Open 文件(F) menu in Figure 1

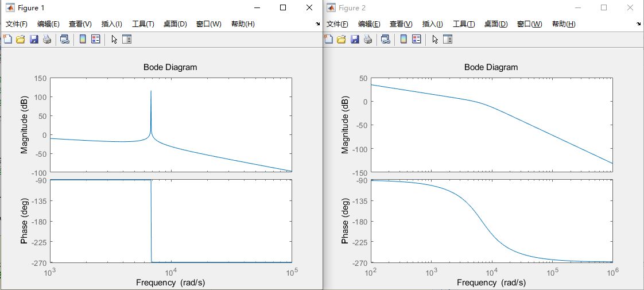(x=17, y=24)
